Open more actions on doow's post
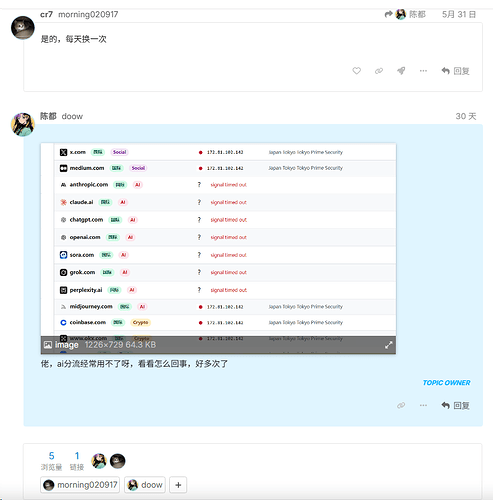 tap(423, 405)
